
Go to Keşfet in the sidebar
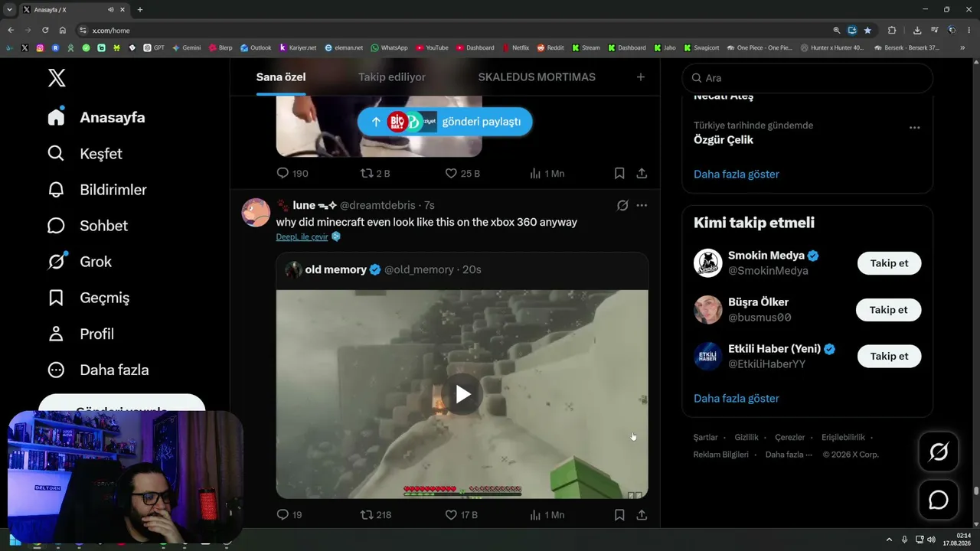click(x=85, y=153)
